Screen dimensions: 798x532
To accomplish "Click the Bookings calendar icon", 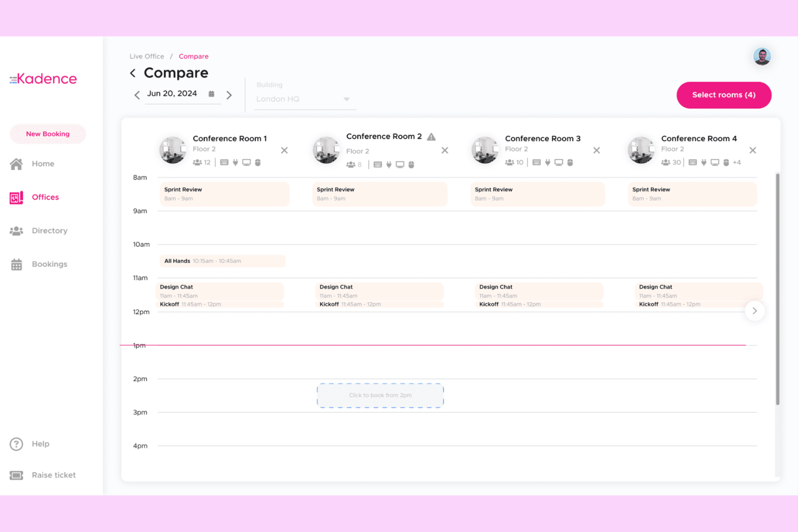I will pyautogui.click(x=17, y=264).
